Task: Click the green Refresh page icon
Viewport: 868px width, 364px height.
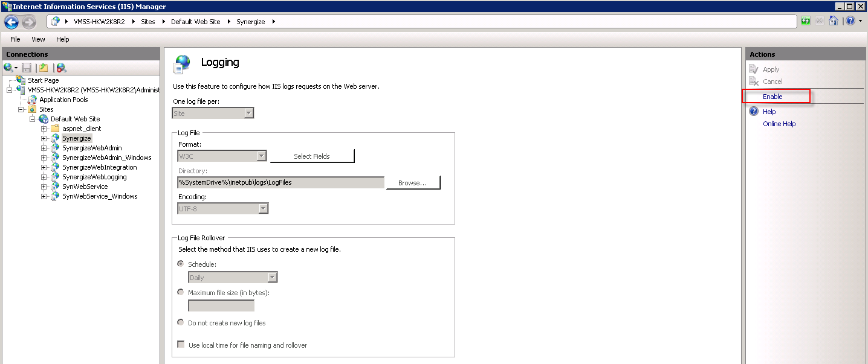Action: pyautogui.click(x=806, y=21)
